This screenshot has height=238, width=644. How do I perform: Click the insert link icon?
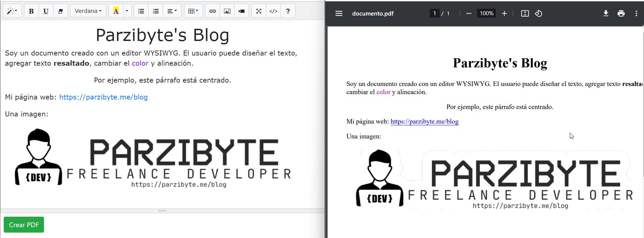point(213,11)
